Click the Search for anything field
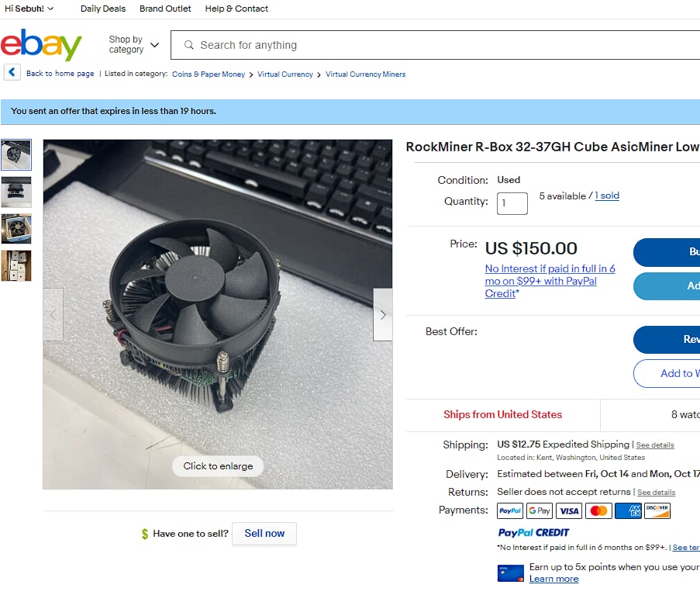 click(435, 45)
